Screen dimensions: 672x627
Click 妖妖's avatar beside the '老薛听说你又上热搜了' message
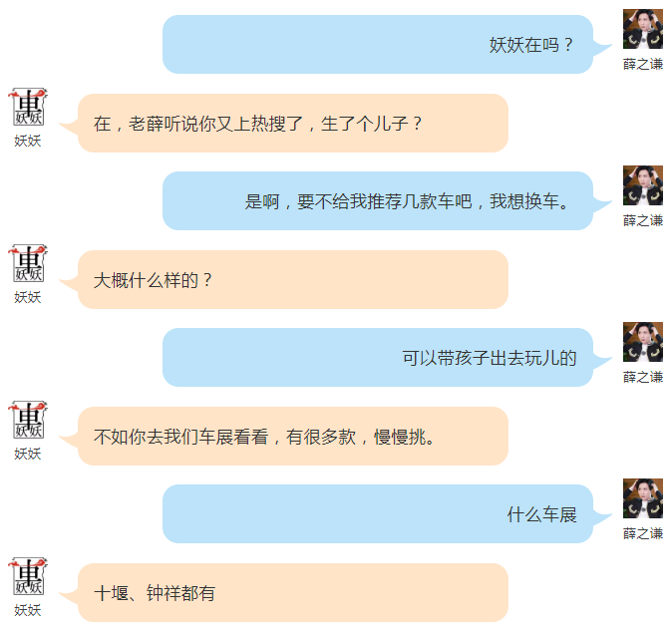point(28,107)
